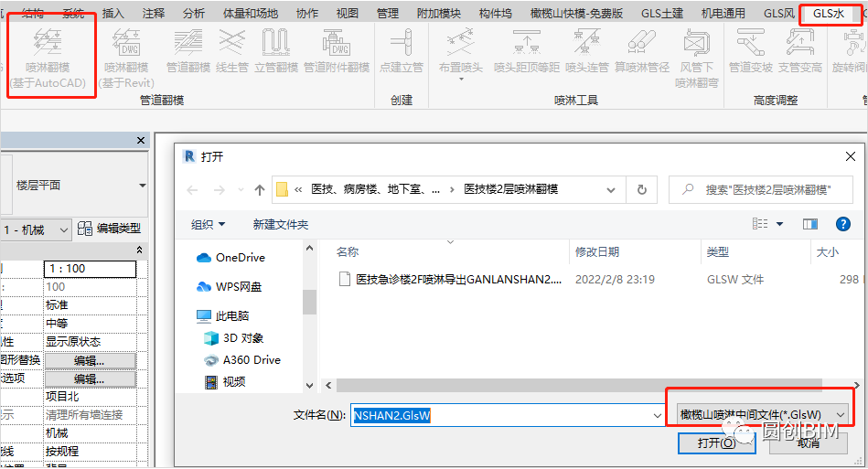This screenshot has width=868, height=469.
Task: Go up one folder level
Action: (x=260, y=190)
